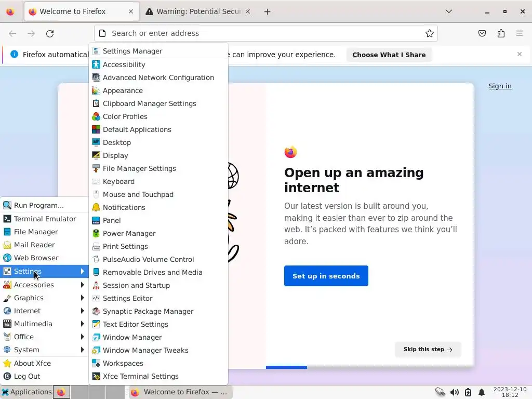Click the Power Manager icon
532x399 pixels.
[x=96, y=233]
